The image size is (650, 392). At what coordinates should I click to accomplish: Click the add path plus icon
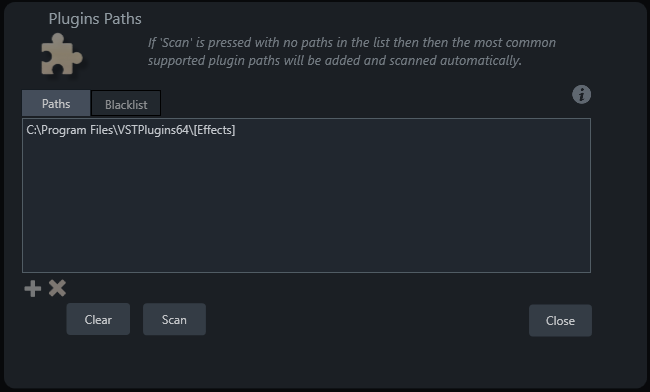(x=33, y=288)
